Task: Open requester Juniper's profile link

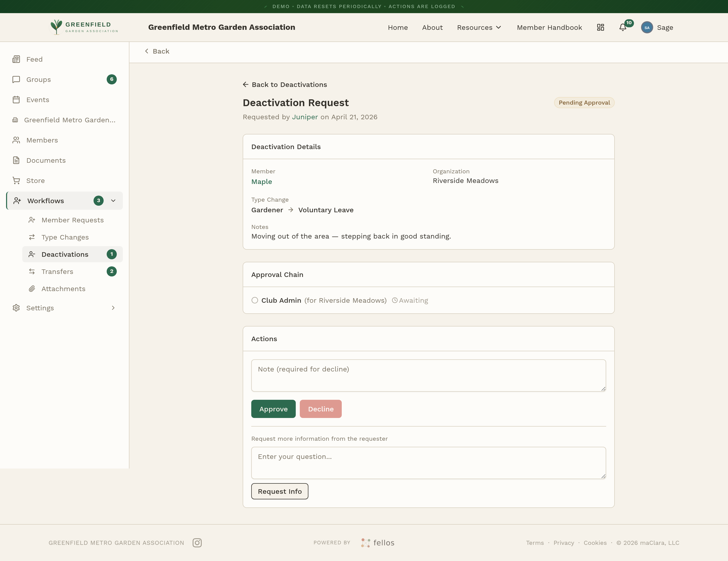Action: tap(305, 117)
